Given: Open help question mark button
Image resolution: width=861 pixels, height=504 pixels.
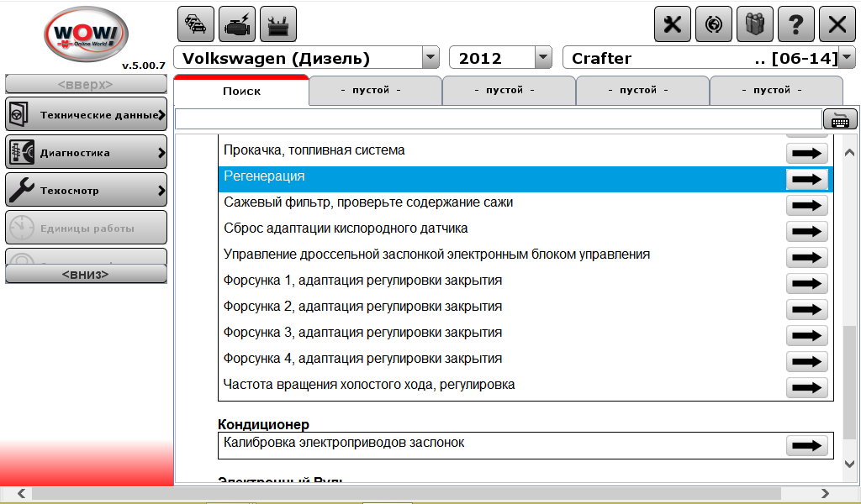Looking at the screenshot, I should point(796,24).
